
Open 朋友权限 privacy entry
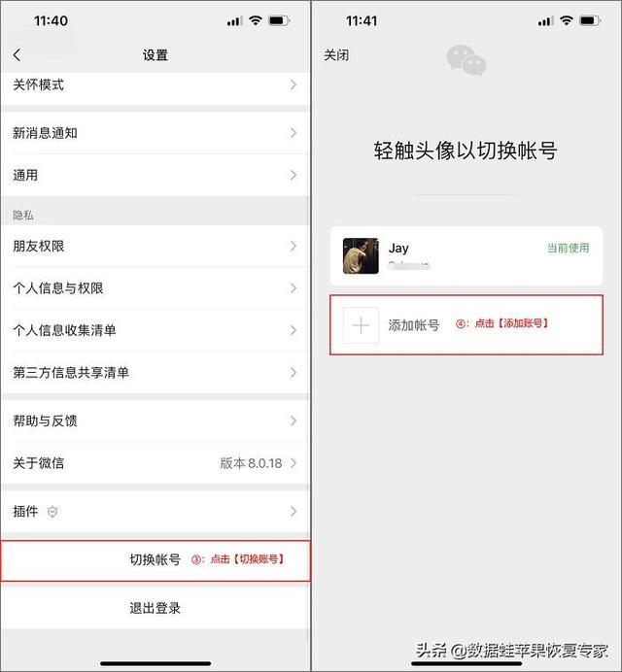coord(155,246)
